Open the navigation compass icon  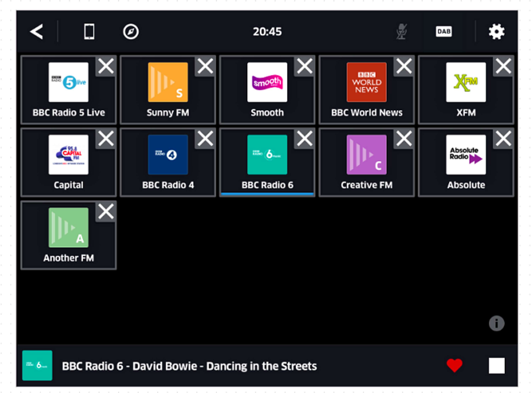pyautogui.click(x=131, y=31)
